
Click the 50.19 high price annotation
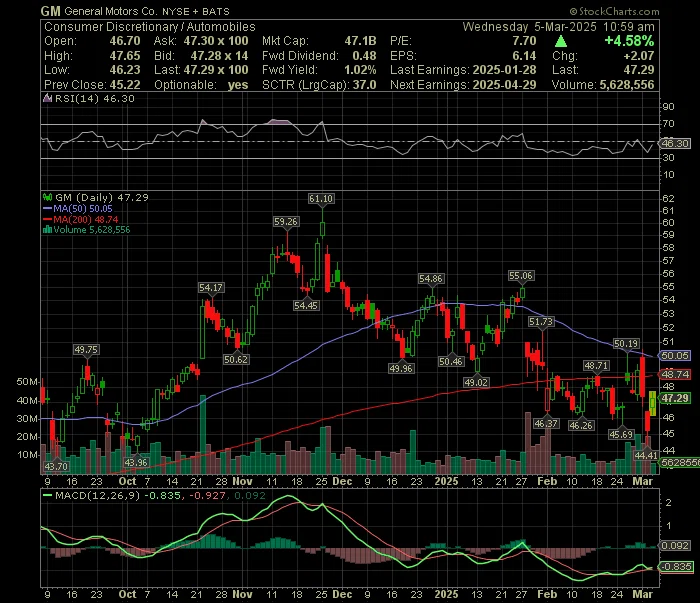[x=626, y=343]
